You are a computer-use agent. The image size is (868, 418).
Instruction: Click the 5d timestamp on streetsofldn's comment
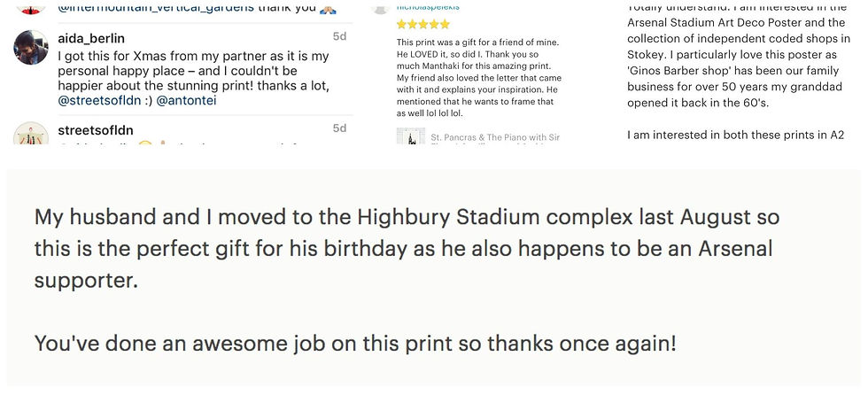(339, 128)
